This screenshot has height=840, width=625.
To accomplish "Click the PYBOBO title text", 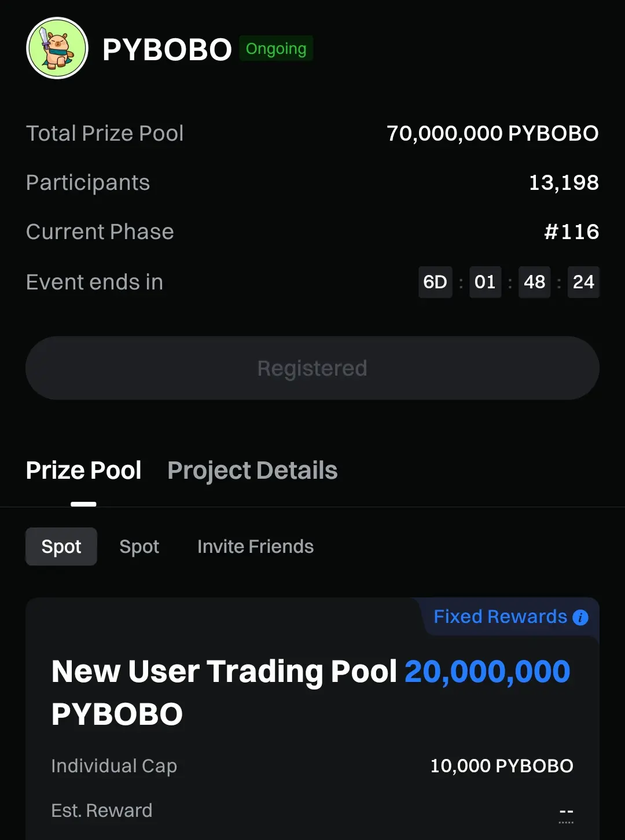I will coord(167,50).
